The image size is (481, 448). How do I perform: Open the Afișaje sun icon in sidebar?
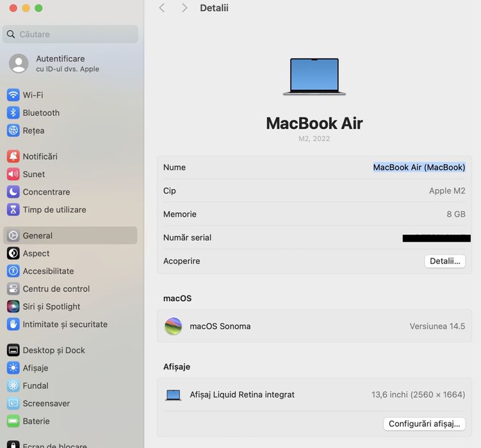pyautogui.click(x=13, y=368)
